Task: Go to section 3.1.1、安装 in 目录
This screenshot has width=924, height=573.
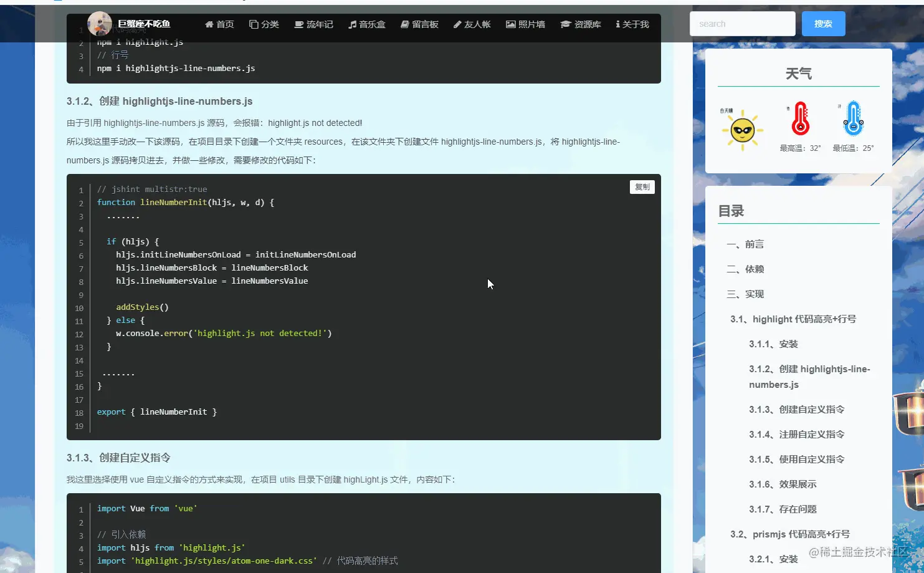Action: (774, 344)
